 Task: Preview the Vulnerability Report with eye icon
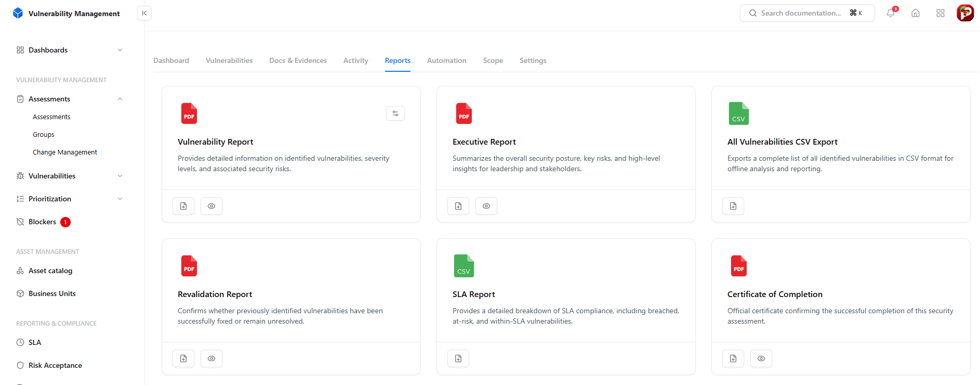211,206
